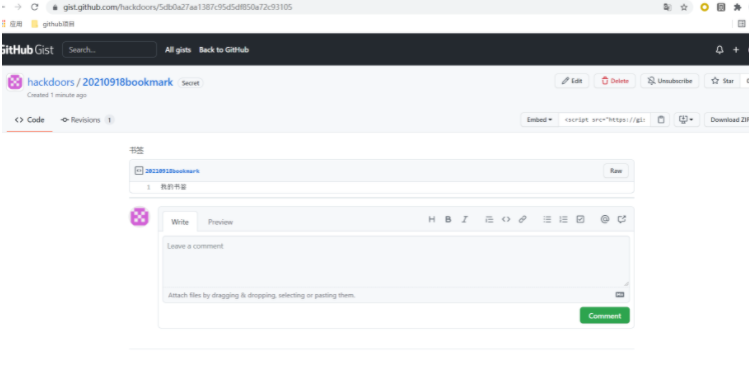Insert heading with the H icon
Image resolution: width=749 pixels, height=366 pixels.
tap(432, 219)
